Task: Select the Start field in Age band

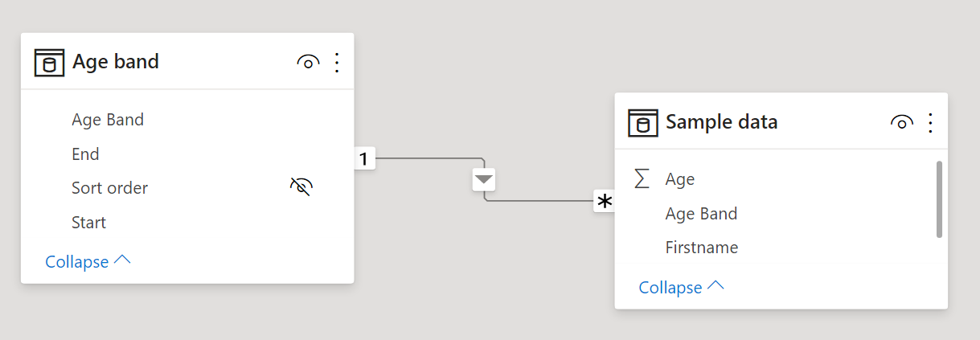Action: click(88, 222)
